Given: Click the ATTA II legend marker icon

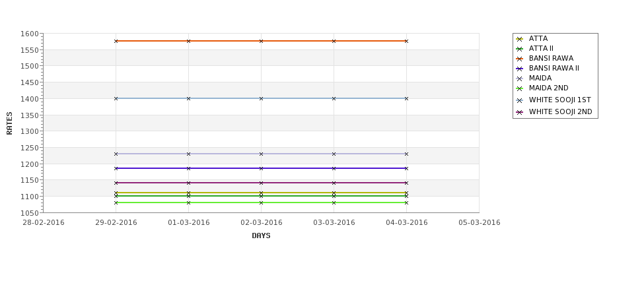Looking at the screenshot, I should pos(519,49).
